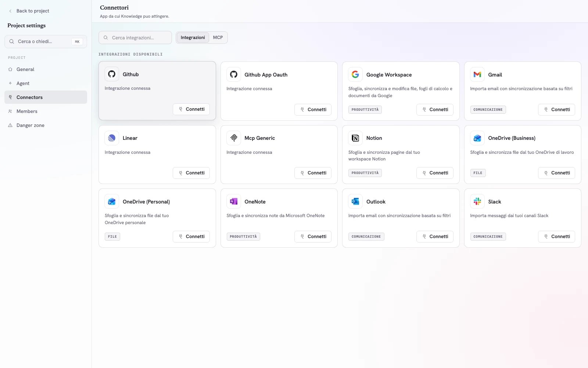588x368 pixels.
Task: Click the Outlook logo icon
Action: pyautogui.click(x=355, y=202)
